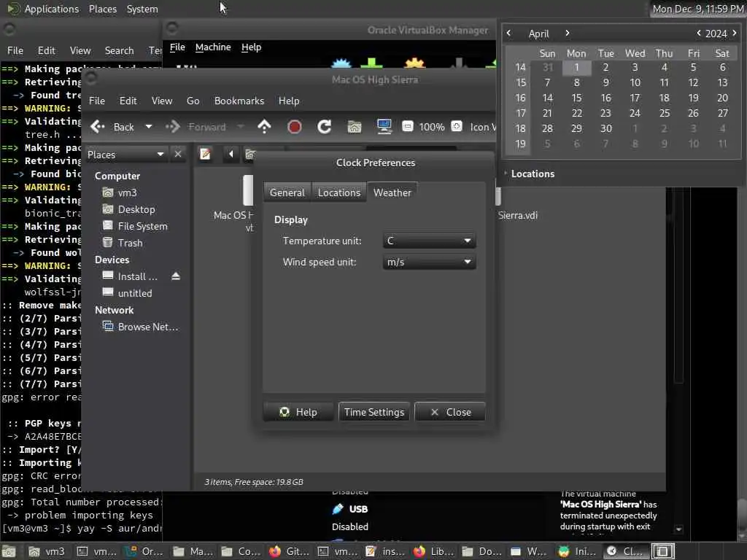Open the terminal Search menu
Viewport: 747px width, 560px height.
(119, 50)
